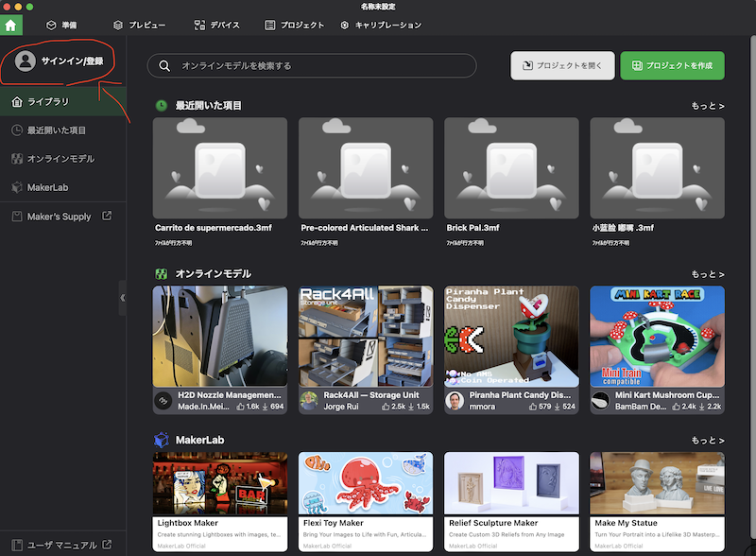Open the Piranha Plant Candy Dispenser thumbnail
The height and width of the screenshot is (556, 756).
[x=511, y=336]
